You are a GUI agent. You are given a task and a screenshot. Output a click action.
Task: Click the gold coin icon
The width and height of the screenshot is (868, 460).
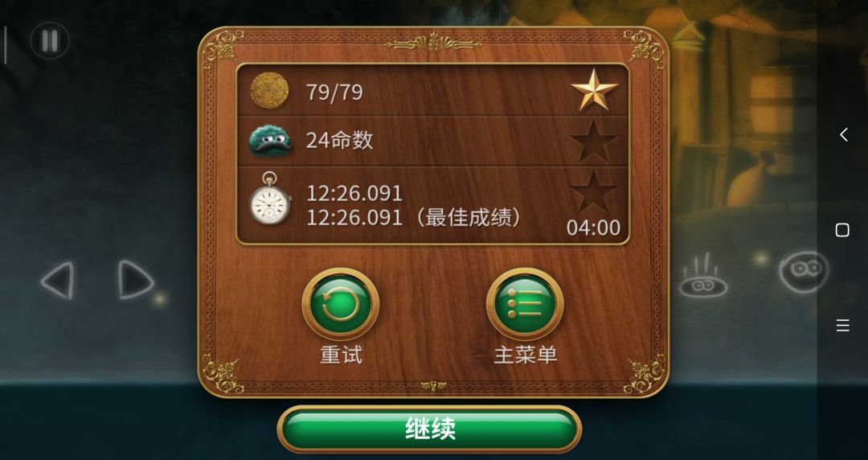269,90
